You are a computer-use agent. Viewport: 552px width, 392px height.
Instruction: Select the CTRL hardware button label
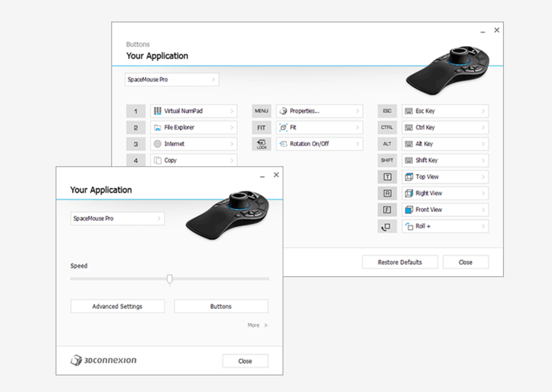coord(387,127)
